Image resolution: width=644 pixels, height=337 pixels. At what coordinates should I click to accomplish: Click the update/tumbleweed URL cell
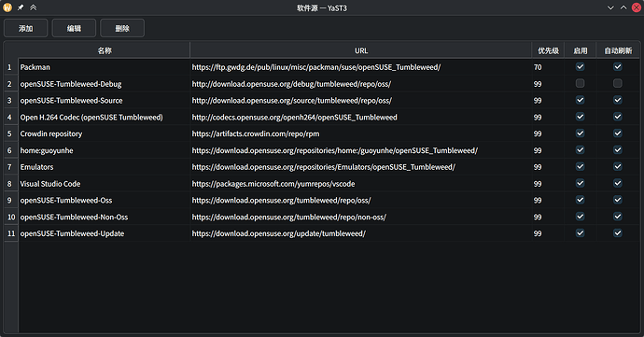coord(361,233)
